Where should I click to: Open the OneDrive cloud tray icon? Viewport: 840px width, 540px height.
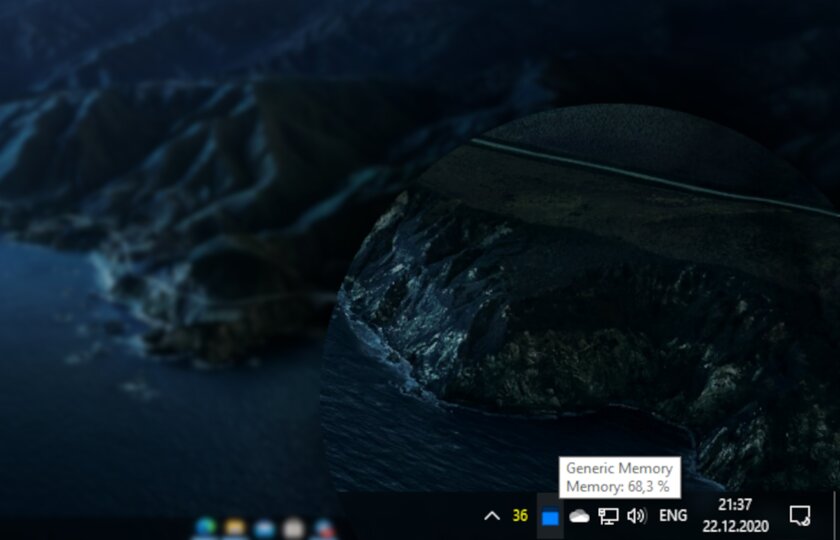579,516
